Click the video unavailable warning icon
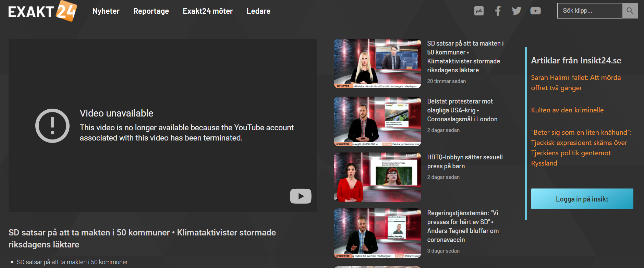Image resolution: width=644 pixels, height=268 pixels. coord(52,126)
